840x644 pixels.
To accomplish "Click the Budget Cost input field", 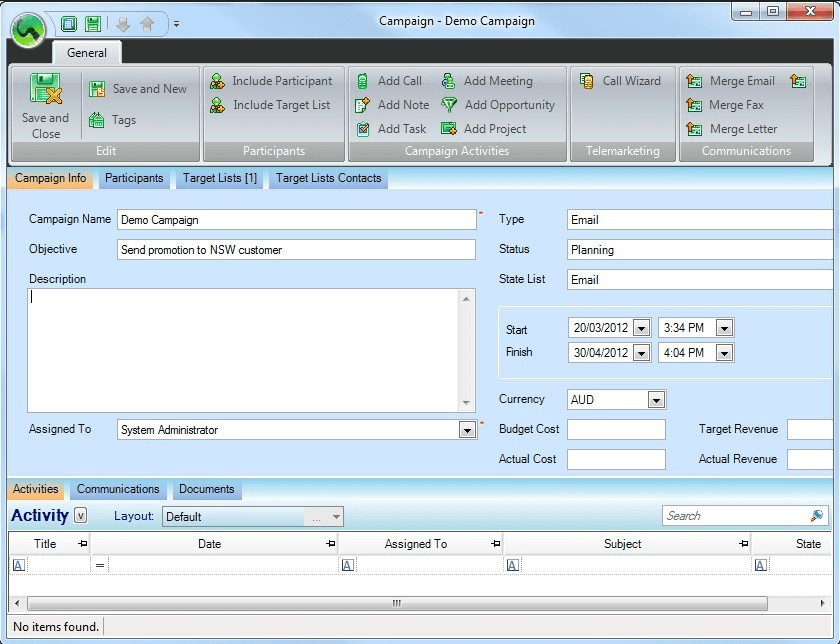I will click(x=616, y=429).
